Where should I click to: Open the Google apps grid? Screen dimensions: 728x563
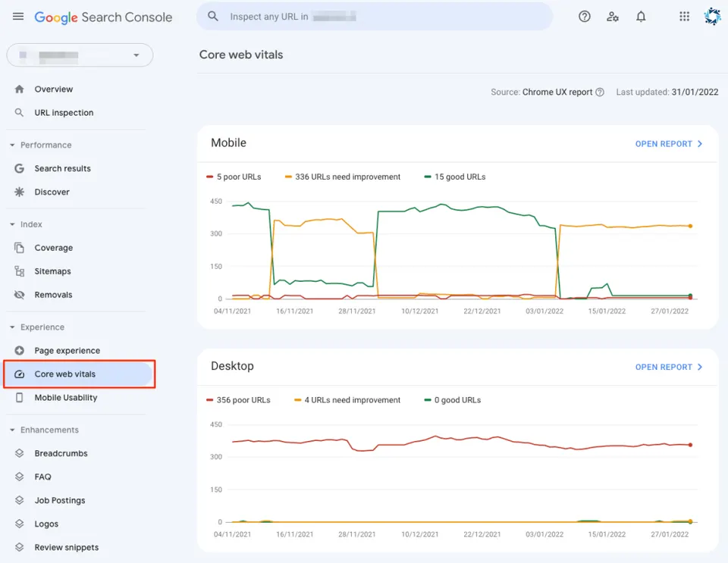click(684, 17)
